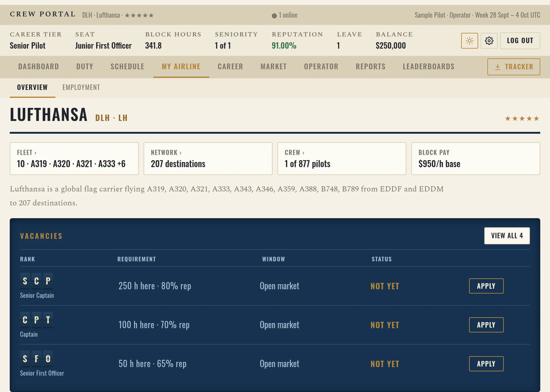
Task: Expand the Fleet card
Action: [74, 159]
